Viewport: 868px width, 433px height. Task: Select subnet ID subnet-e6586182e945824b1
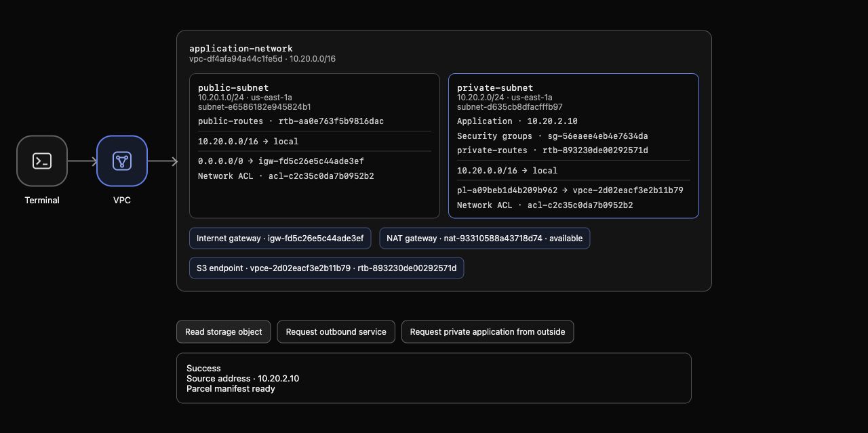(254, 107)
